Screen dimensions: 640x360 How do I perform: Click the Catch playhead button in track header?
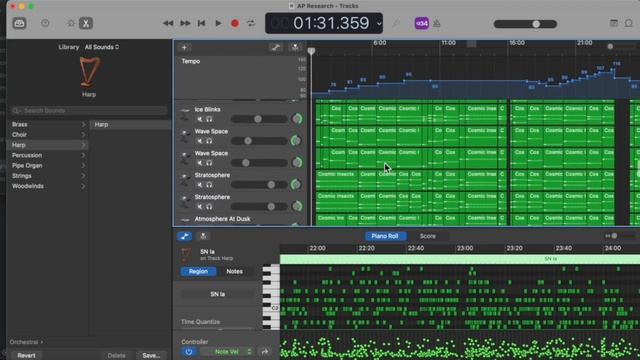295,47
